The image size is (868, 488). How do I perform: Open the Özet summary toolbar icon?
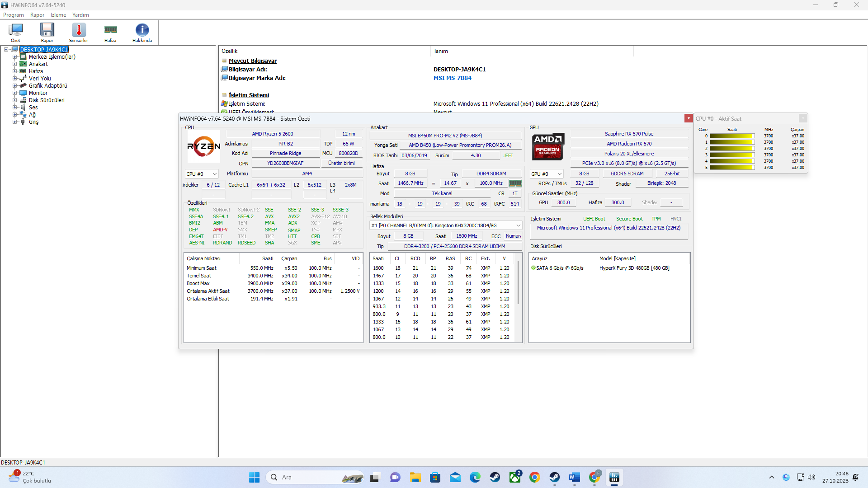16,33
